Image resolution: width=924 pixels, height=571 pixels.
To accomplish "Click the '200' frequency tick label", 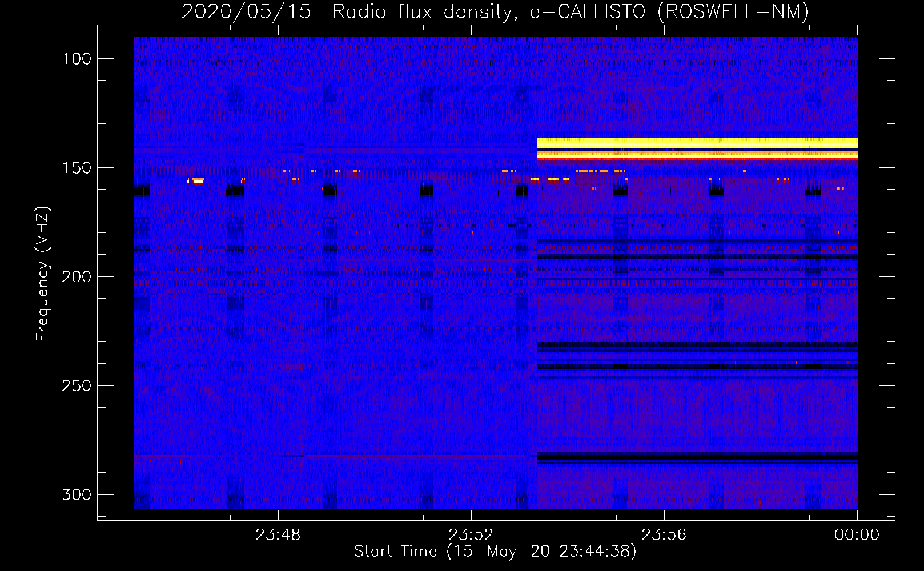I will [77, 277].
